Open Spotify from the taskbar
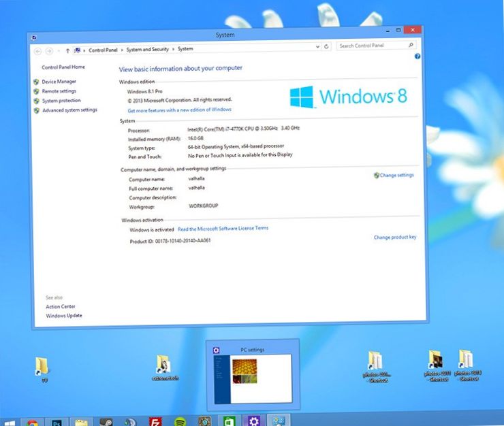 (x=180, y=421)
